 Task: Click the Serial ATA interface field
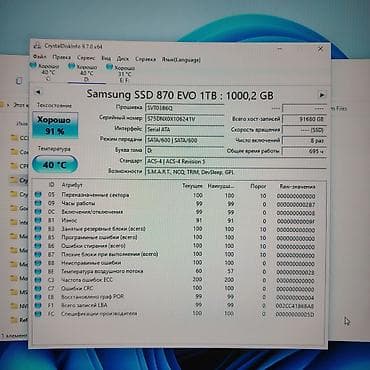pyautogui.click(x=185, y=129)
